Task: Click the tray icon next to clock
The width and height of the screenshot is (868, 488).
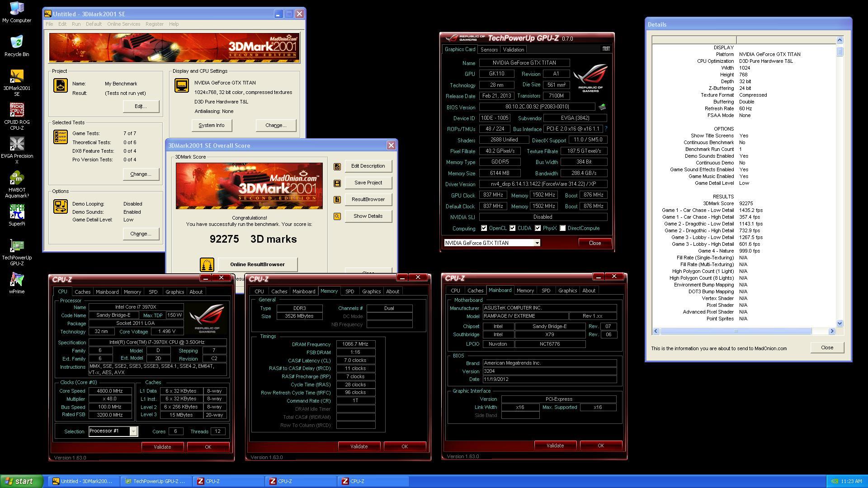Action: [835, 481]
